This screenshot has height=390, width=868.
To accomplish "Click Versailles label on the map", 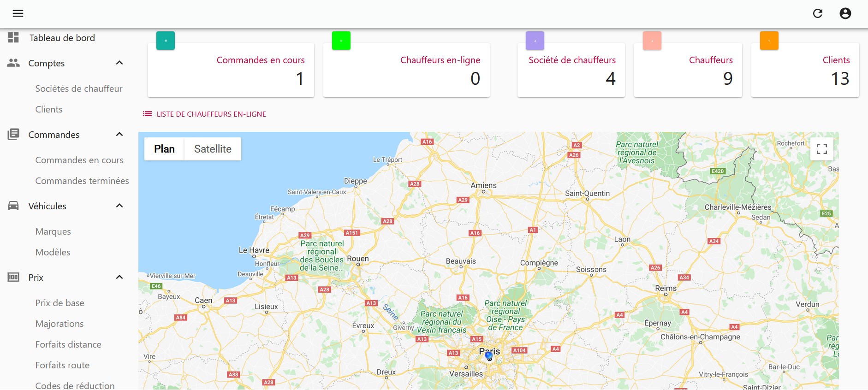I will 466,374.
